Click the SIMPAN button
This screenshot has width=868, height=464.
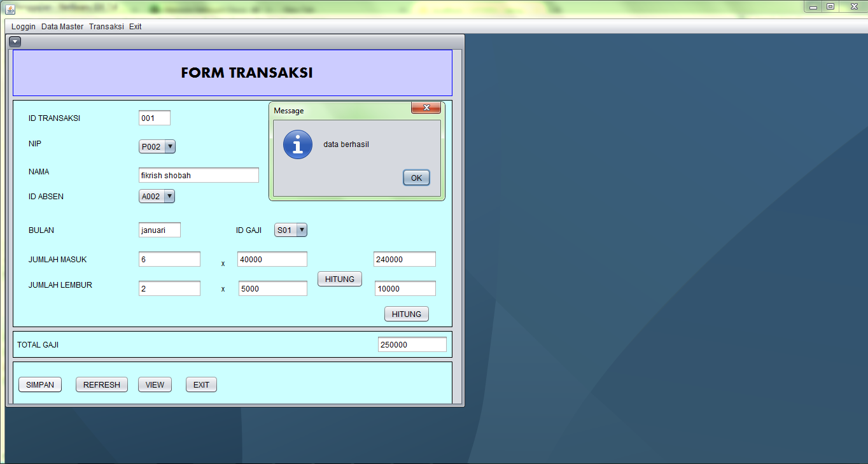[39, 384]
